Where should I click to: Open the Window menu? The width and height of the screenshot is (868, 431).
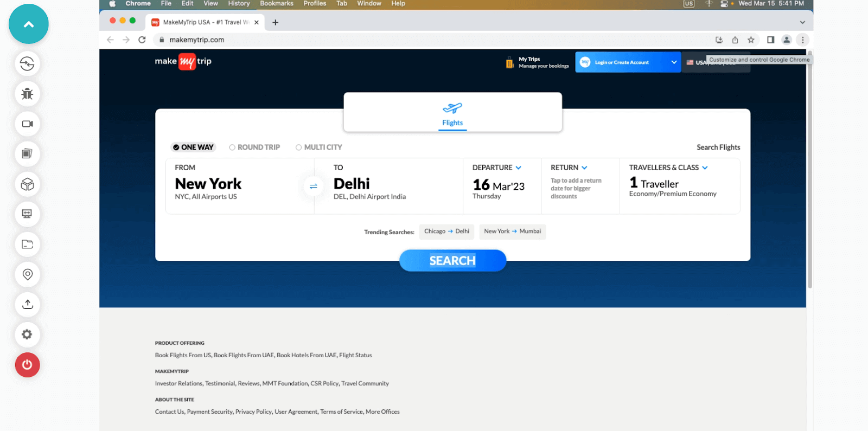coord(369,3)
